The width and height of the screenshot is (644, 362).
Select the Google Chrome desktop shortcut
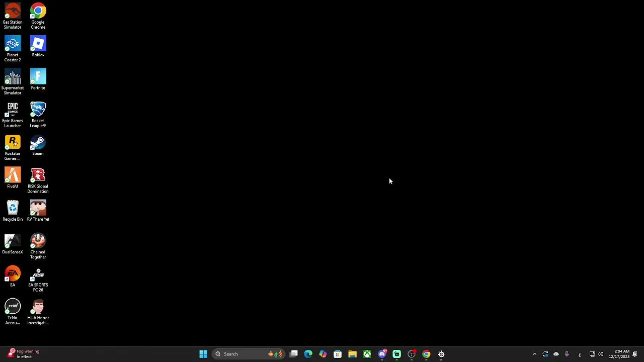(38, 16)
